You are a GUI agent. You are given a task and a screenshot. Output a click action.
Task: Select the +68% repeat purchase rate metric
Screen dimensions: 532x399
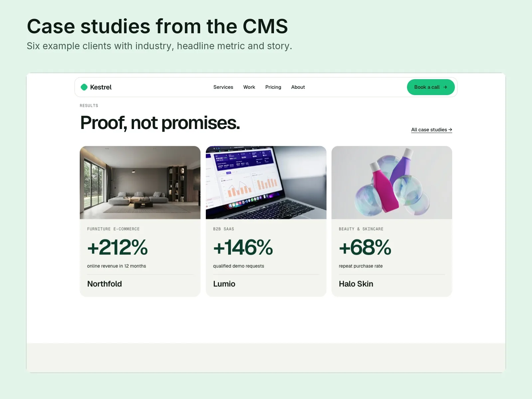point(365,247)
